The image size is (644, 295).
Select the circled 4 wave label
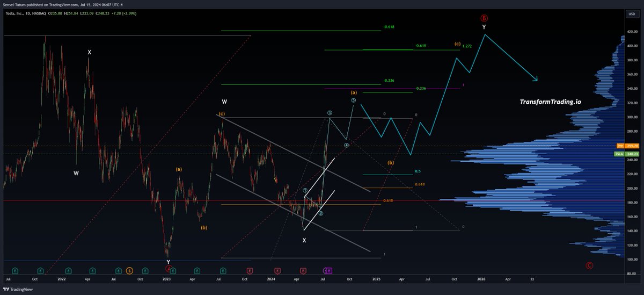(347, 145)
